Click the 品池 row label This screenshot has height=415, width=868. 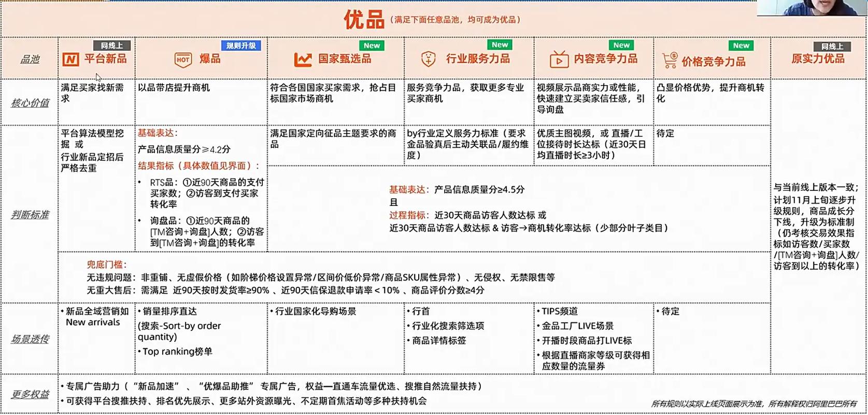pos(30,60)
